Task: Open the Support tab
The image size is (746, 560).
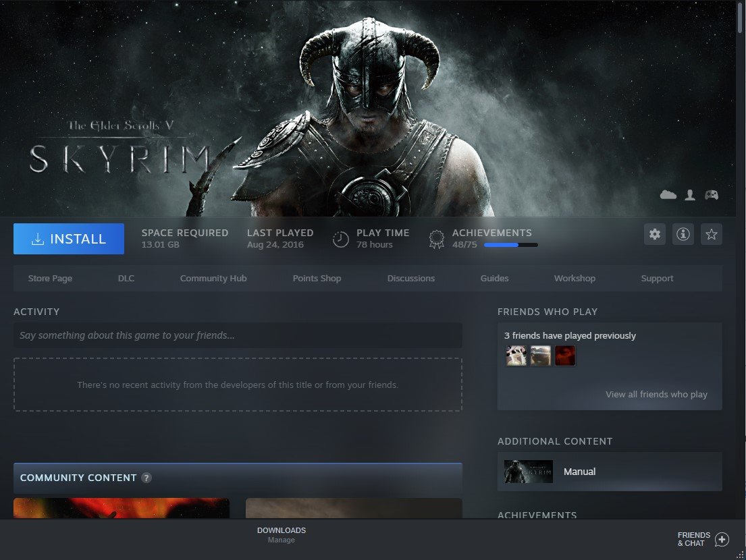Action: coord(657,278)
